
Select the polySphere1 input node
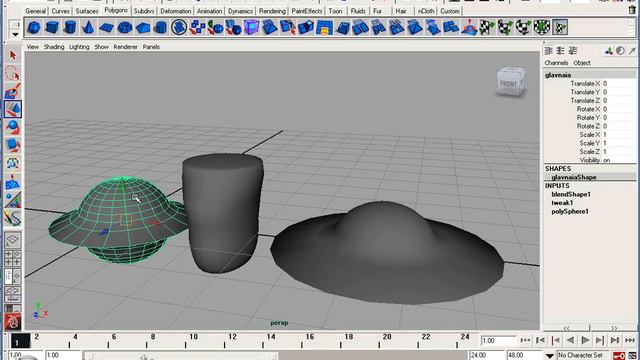[x=570, y=211]
